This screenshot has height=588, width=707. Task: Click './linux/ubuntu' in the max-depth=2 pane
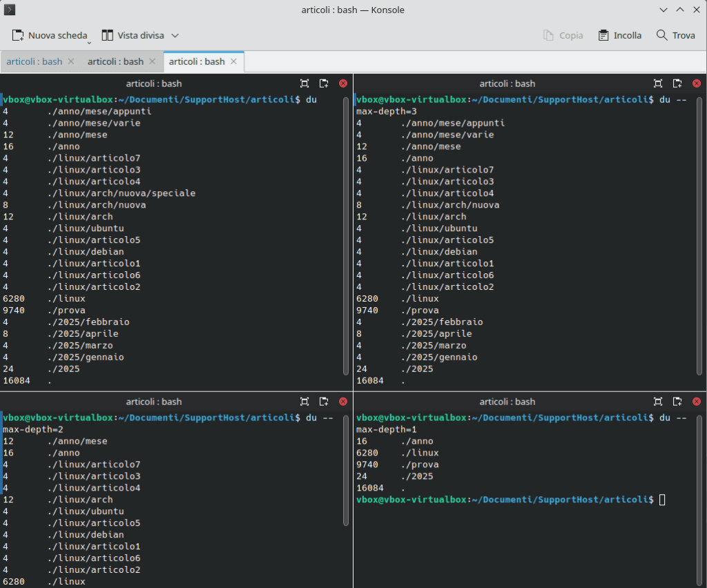86,511
